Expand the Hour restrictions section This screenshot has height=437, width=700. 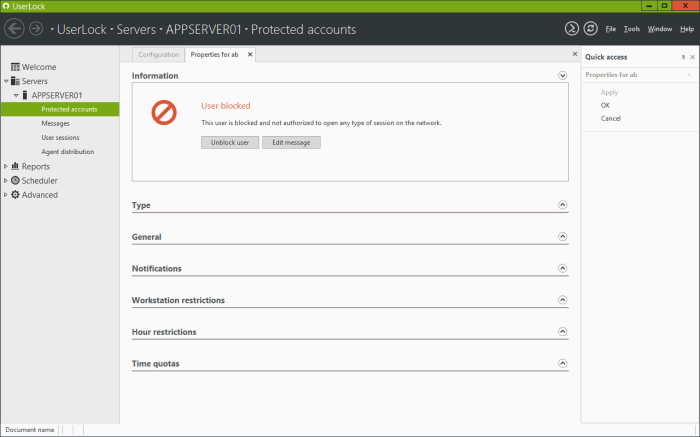tap(562, 332)
